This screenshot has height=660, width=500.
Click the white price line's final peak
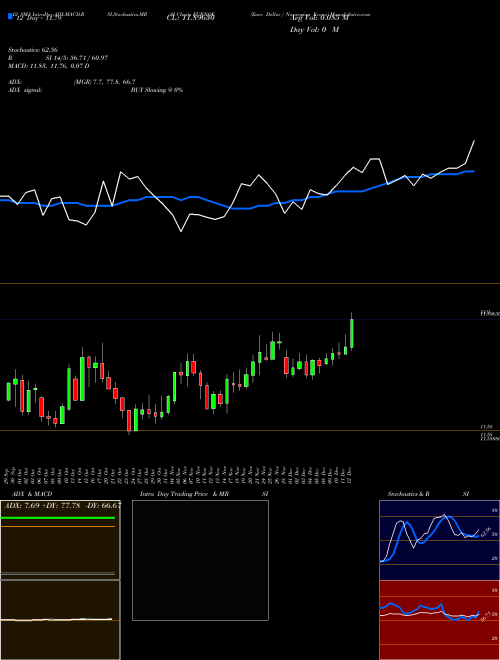pyautogui.click(x=474, y=141)
